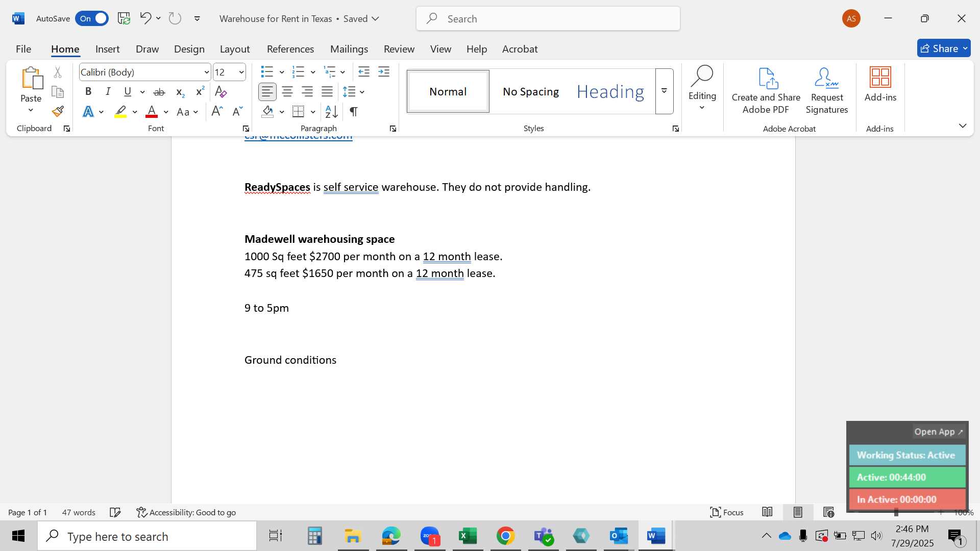
Task: Click the 47 words count
Action: [79, 512]
